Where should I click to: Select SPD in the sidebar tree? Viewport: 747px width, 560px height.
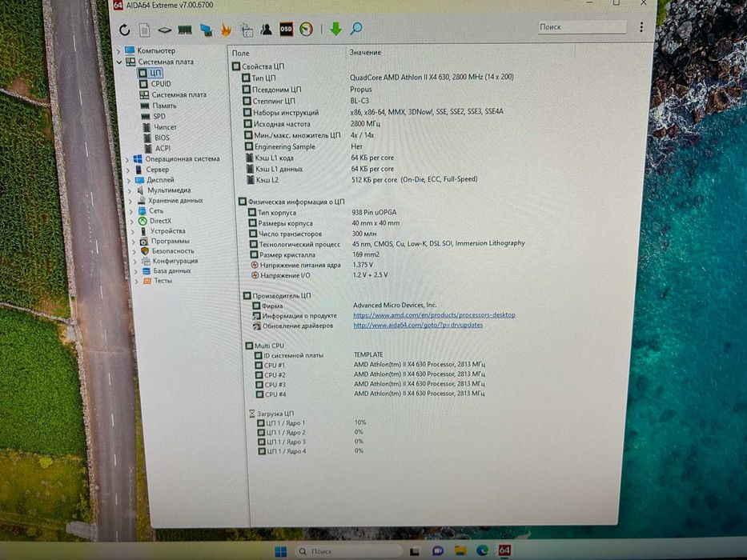154,117
